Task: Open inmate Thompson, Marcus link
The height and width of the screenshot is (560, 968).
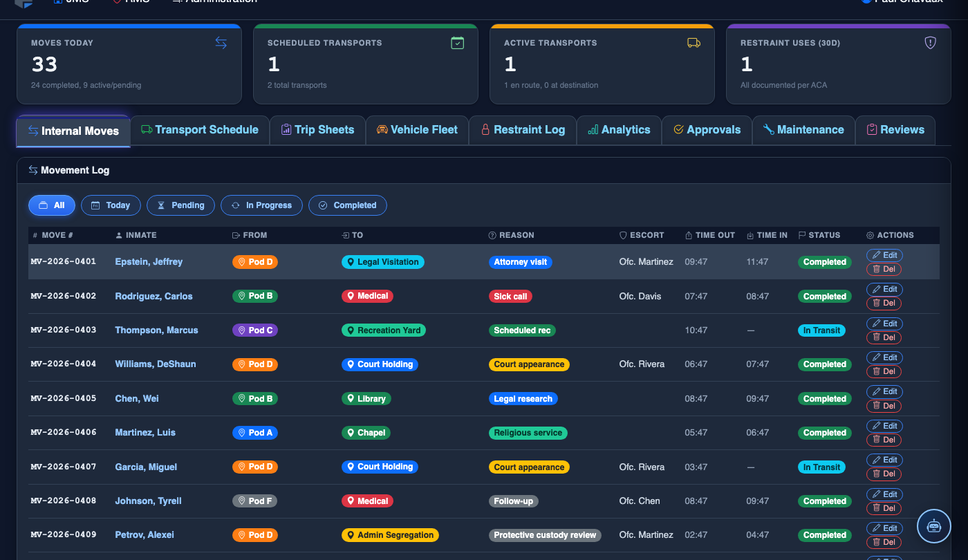Action: [156, 330]
